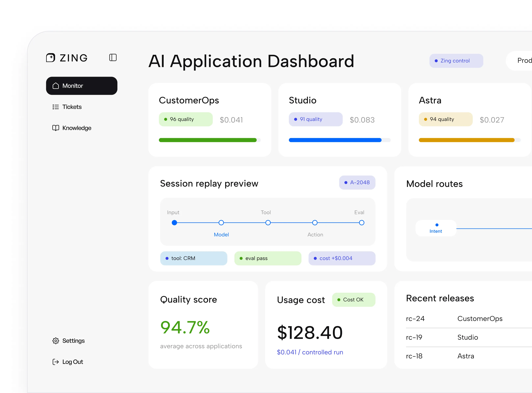Open the Monitor menu item

pos(82,86)
